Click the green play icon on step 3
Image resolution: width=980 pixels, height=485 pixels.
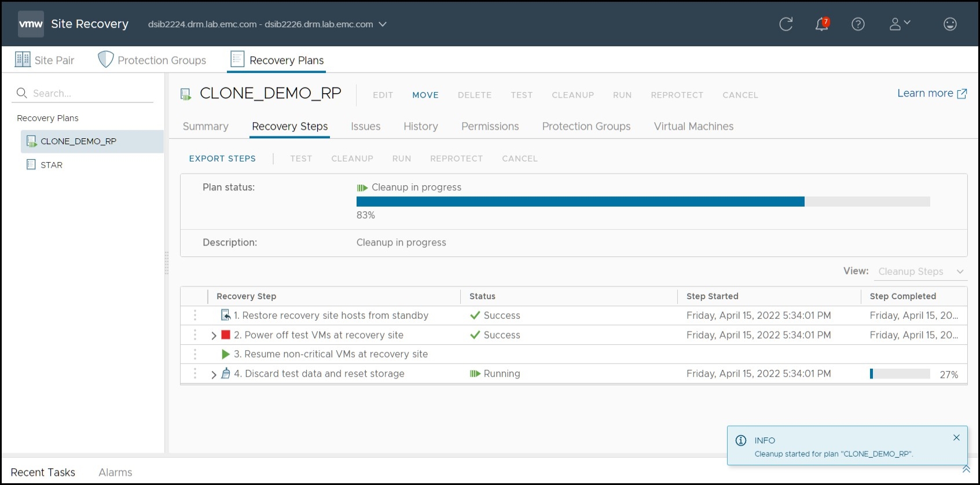coord(226,354)
